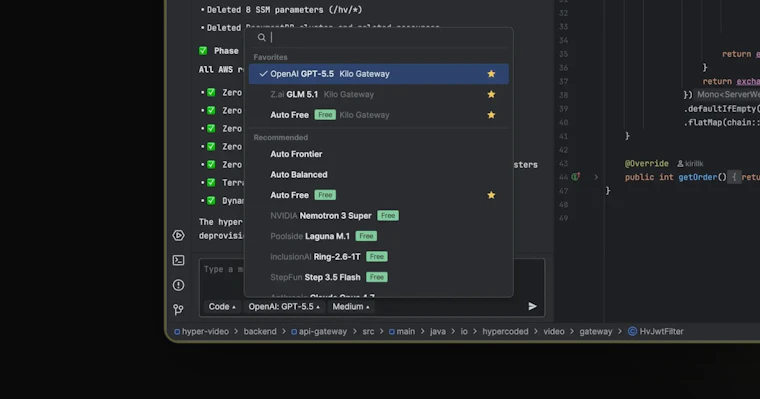The image size is (760, 399).
Task: Choose Auto Free under Recommended
Action: coord(379,195)
